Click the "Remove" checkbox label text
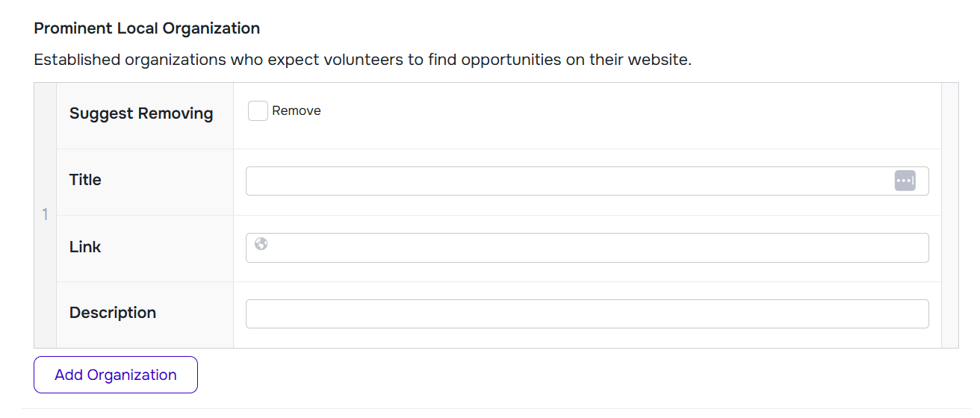Image resolution: width=980 pixels, height=418 pixels. [x=297, y=111]
